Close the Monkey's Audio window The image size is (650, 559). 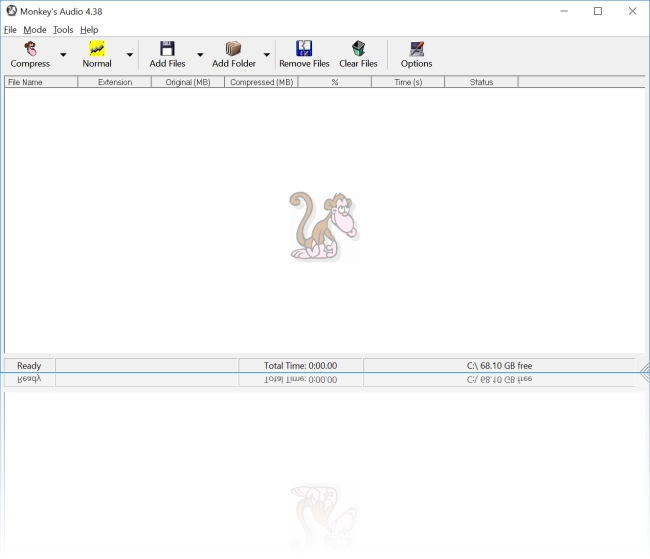tap(632, 11)
